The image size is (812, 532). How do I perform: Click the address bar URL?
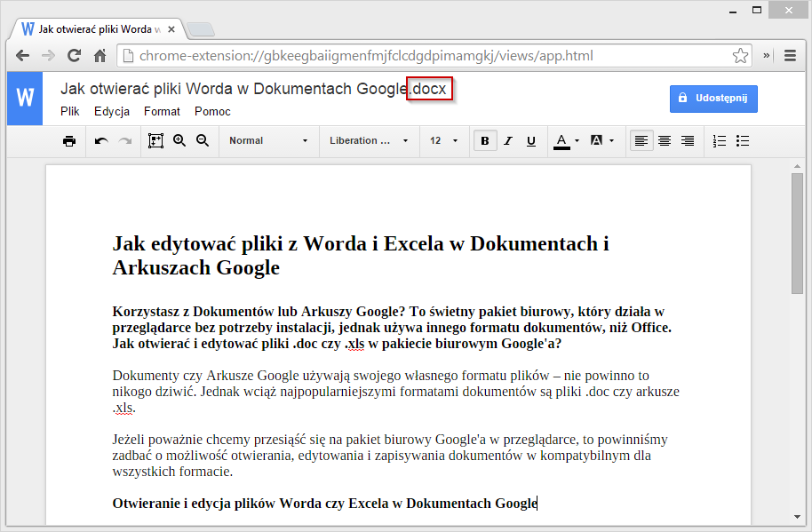click(366, 55)
